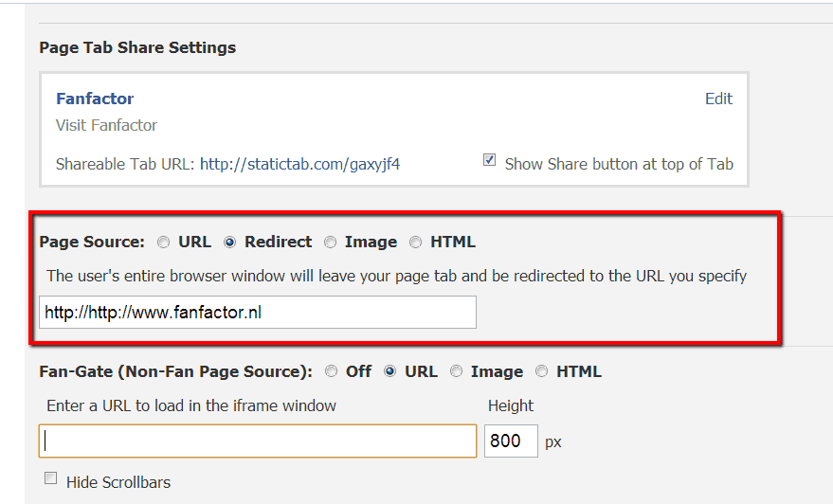
Task: Select URL radio under Fan-Gate
Action: pyautogui.click(x=389, y=371)
